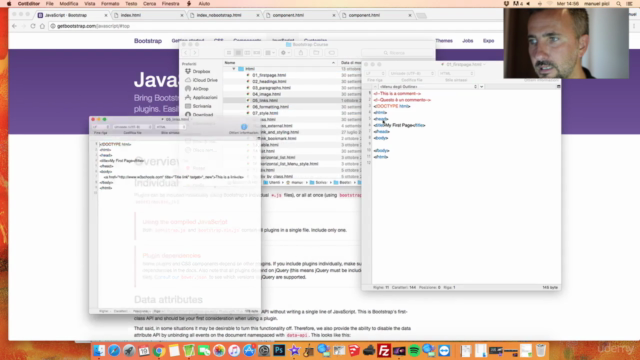Click blue info icon in 05_links window

point(244,127)
